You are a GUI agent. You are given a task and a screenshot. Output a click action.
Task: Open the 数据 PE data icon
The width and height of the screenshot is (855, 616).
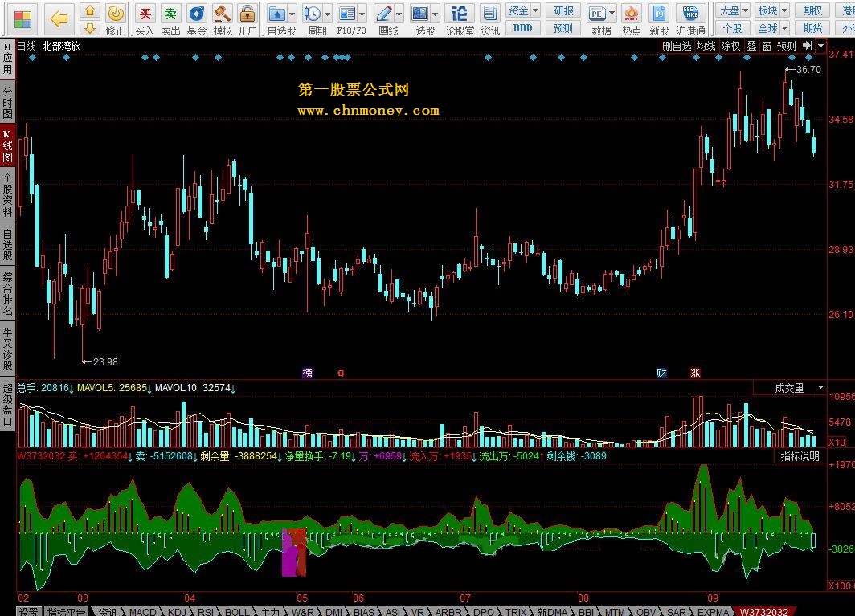pyautogui.click(x=597, y=14)
